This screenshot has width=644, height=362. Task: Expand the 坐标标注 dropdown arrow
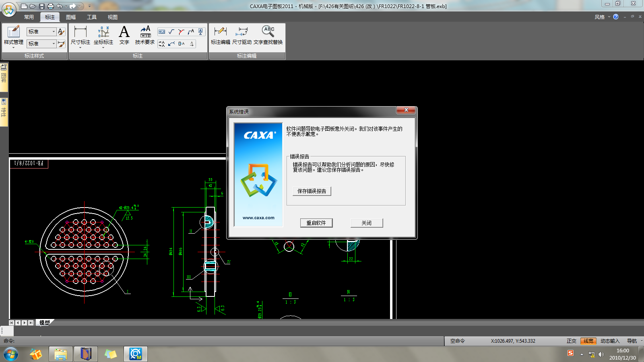point(103,48)
